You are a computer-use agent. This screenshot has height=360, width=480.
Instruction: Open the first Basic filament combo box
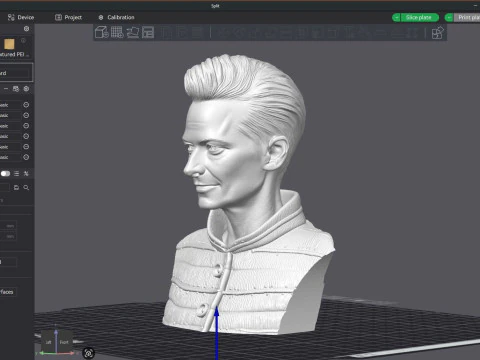click(x=10, y=105)
